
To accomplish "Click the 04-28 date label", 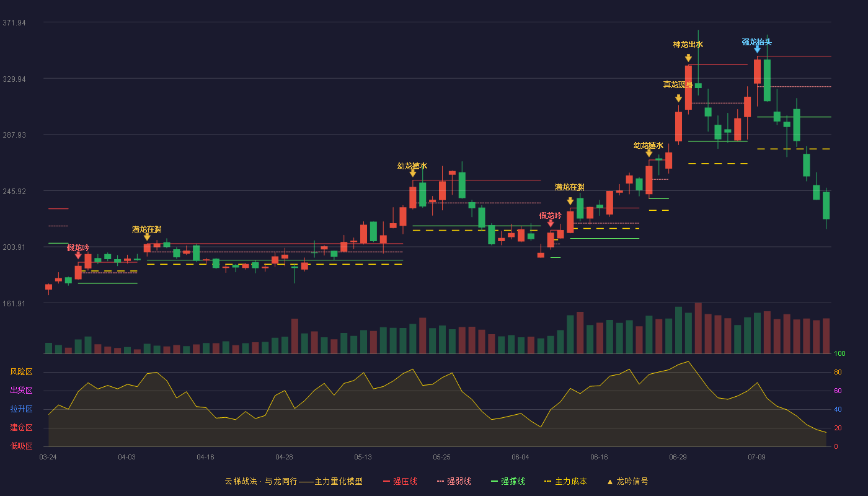I will (x=285, y=457).
